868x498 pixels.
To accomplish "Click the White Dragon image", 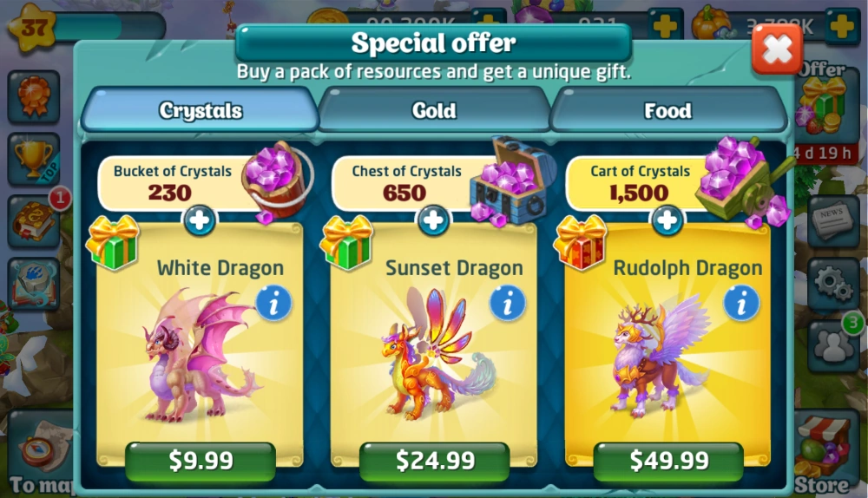I will coord(200,354).
